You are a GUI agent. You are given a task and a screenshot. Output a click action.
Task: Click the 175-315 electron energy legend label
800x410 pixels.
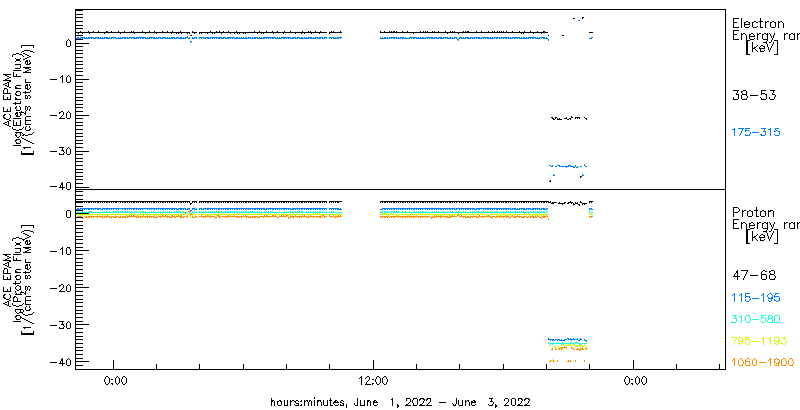point(756,133)
